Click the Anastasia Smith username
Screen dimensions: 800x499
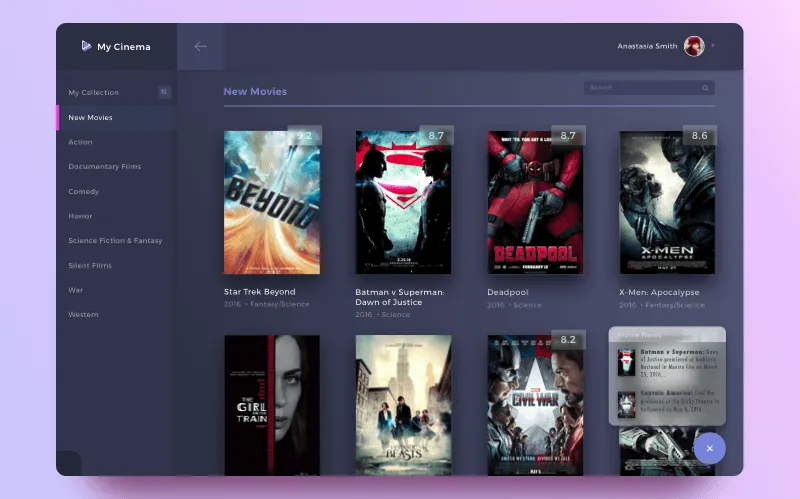(647, 46)
